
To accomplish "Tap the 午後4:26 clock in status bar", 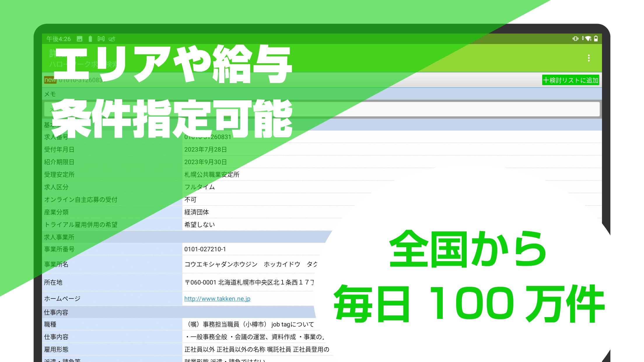I will pos(59,39).
